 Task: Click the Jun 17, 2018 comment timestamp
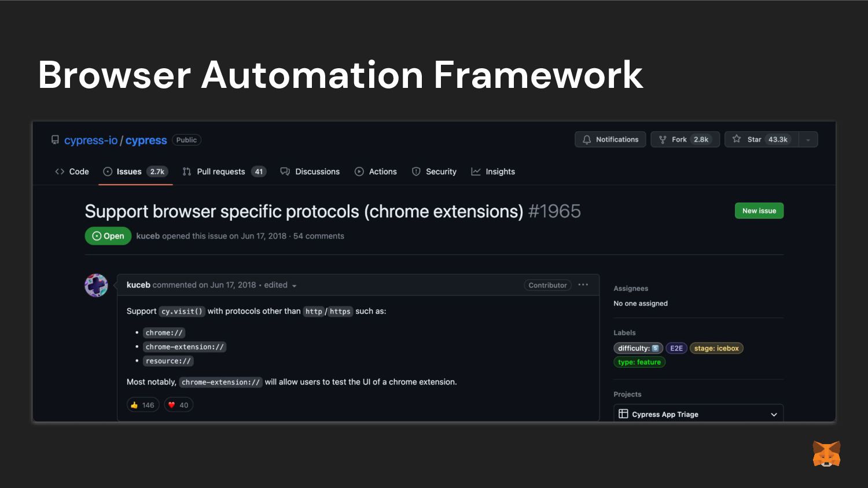click(233, 285)
